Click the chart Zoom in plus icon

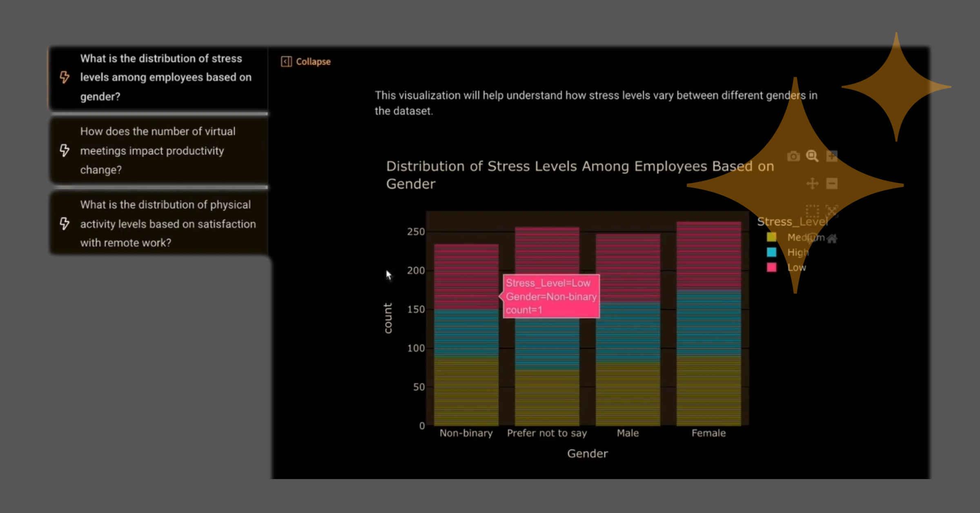pos(832,156)
